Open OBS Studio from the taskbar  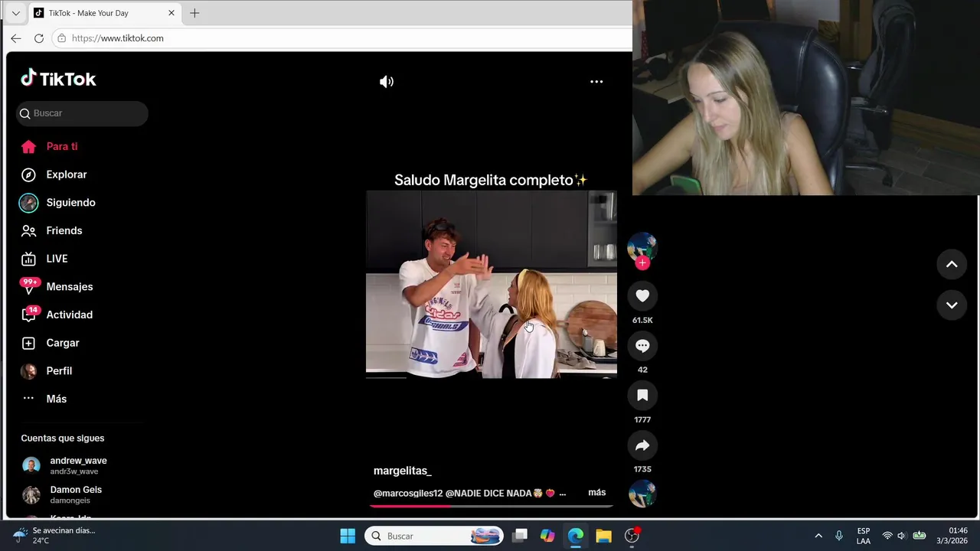(632, 536)
